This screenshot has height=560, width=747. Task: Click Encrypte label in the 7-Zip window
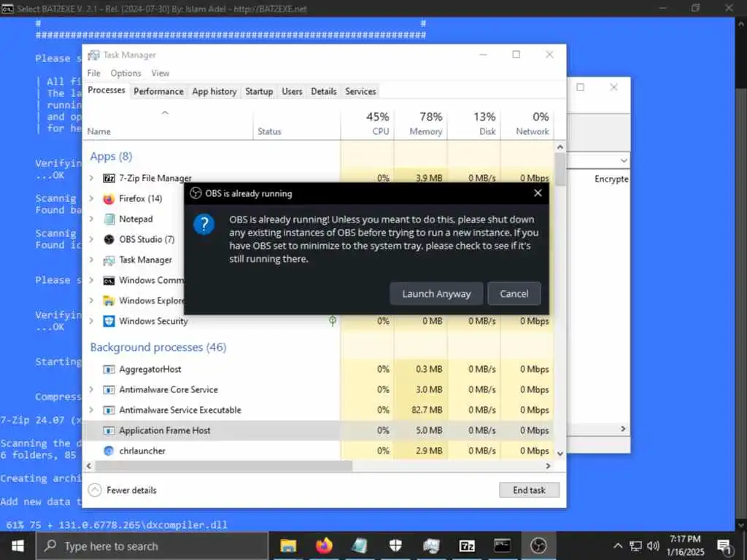point(611,179)
